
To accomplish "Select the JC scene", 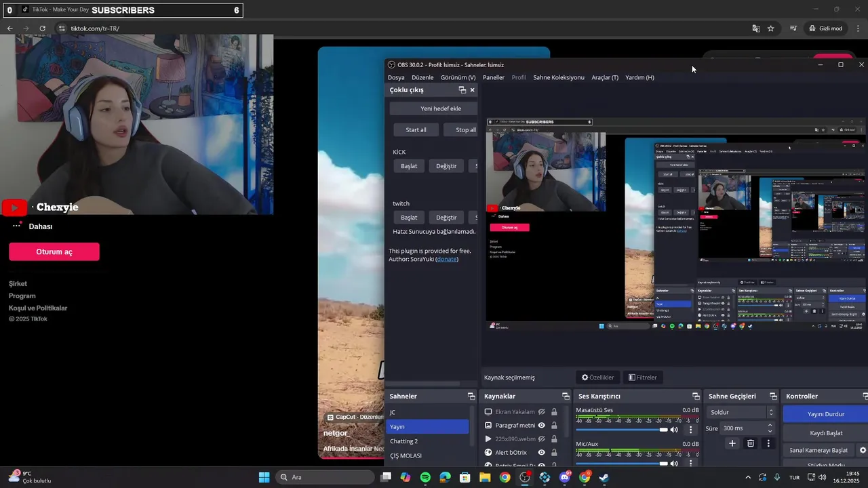I will tap(427, 412).
